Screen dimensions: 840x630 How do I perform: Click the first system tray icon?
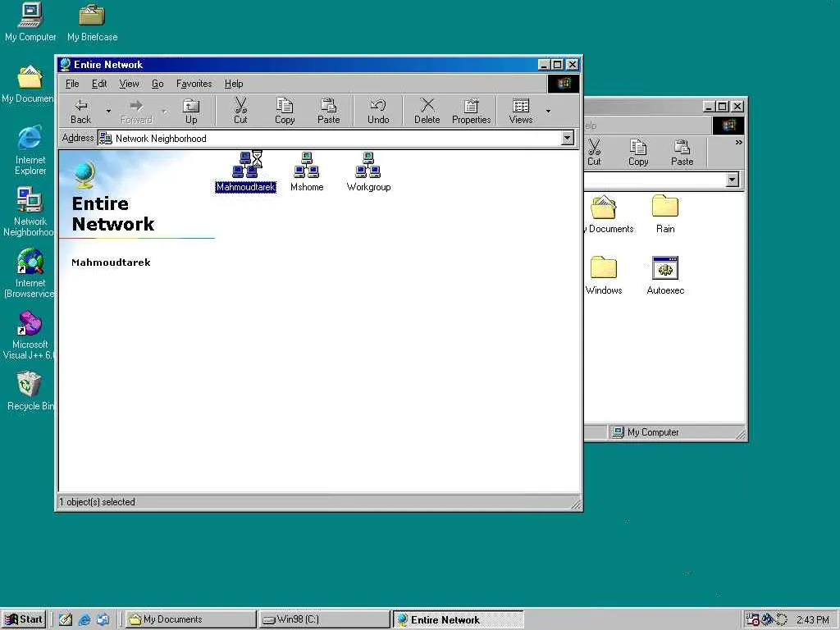pyautogui.click(x=753, y=620)
